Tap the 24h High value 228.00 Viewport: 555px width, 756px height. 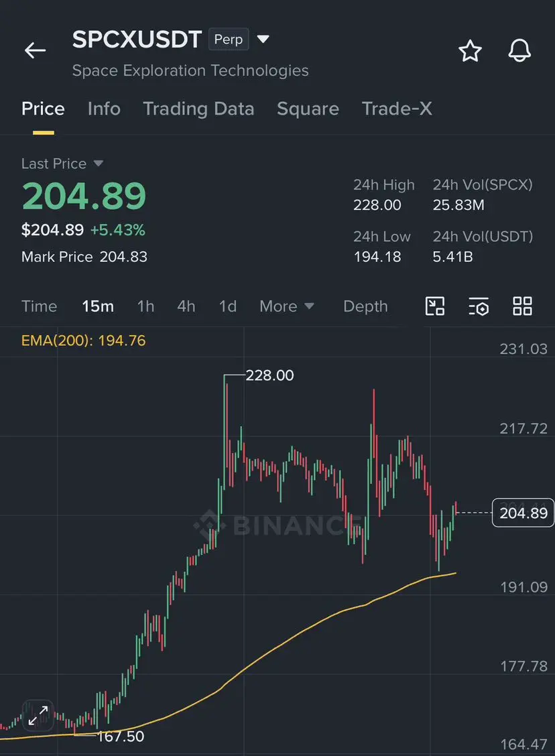click(x=377, y=205)
